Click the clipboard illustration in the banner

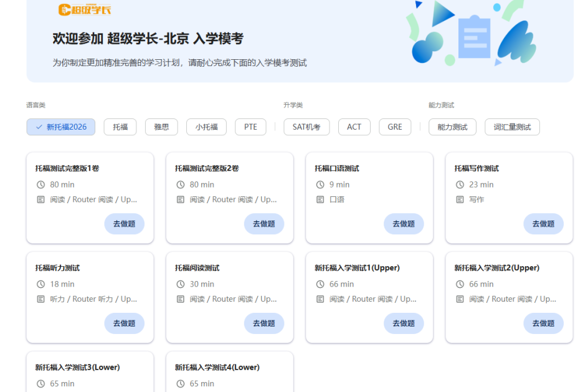(474, 37)
